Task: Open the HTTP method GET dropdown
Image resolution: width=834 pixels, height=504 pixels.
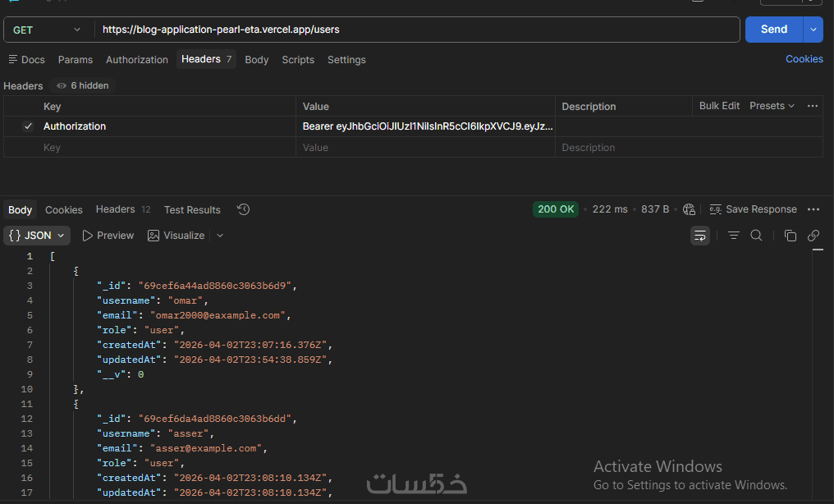Action: tap(47, 30)
